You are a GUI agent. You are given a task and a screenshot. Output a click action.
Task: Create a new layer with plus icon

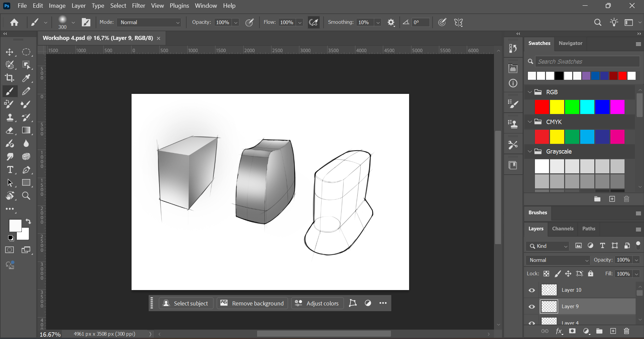coord(613,331)
